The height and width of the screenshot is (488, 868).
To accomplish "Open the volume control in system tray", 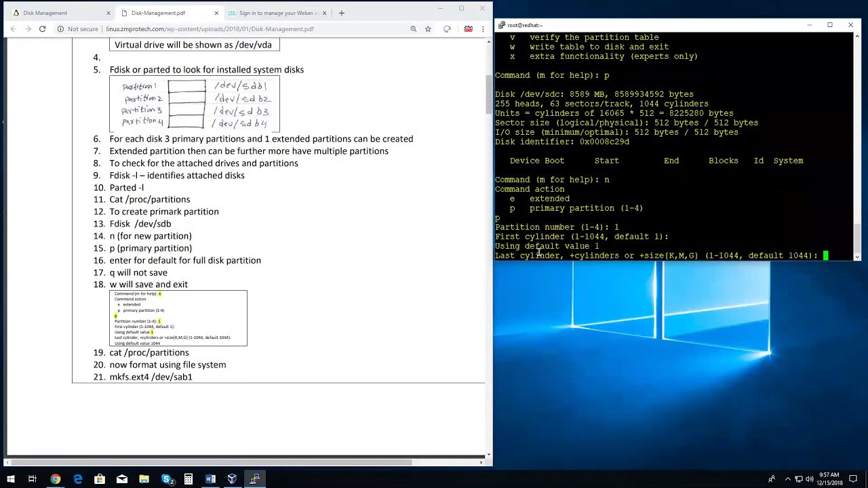I will (809, 479).
